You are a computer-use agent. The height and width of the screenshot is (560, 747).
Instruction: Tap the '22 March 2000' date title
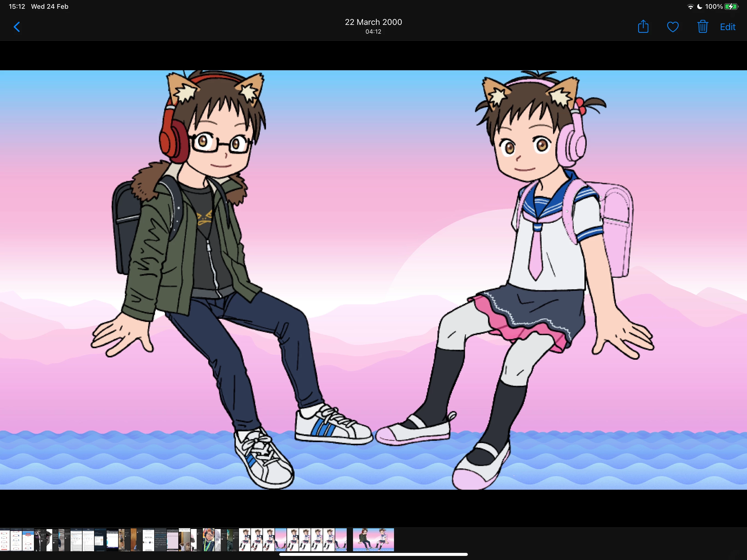[373, 22]
